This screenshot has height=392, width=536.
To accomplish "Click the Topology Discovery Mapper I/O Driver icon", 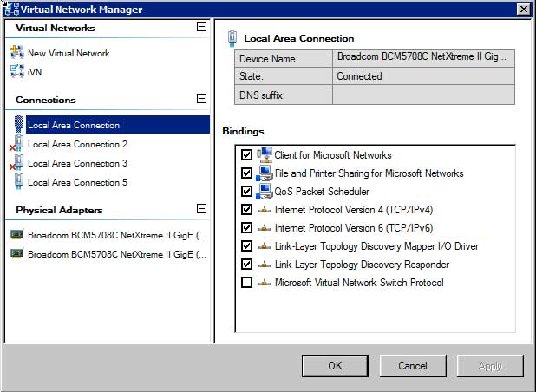I will pos(264,246).
